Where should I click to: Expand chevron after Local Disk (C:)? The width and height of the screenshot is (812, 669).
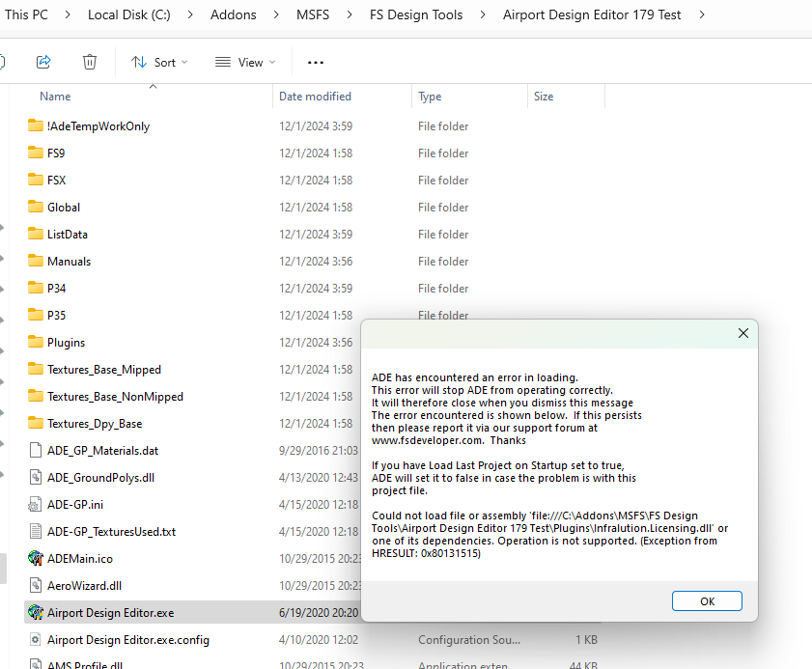190,14
